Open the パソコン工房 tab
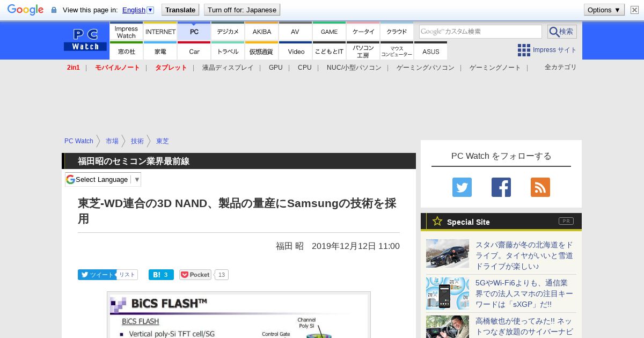 click(x=363, y=51)
